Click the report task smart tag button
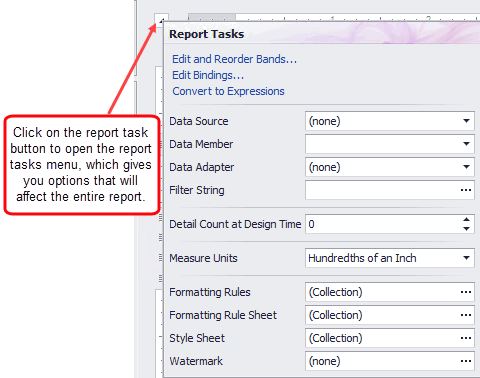 (161, 19)
